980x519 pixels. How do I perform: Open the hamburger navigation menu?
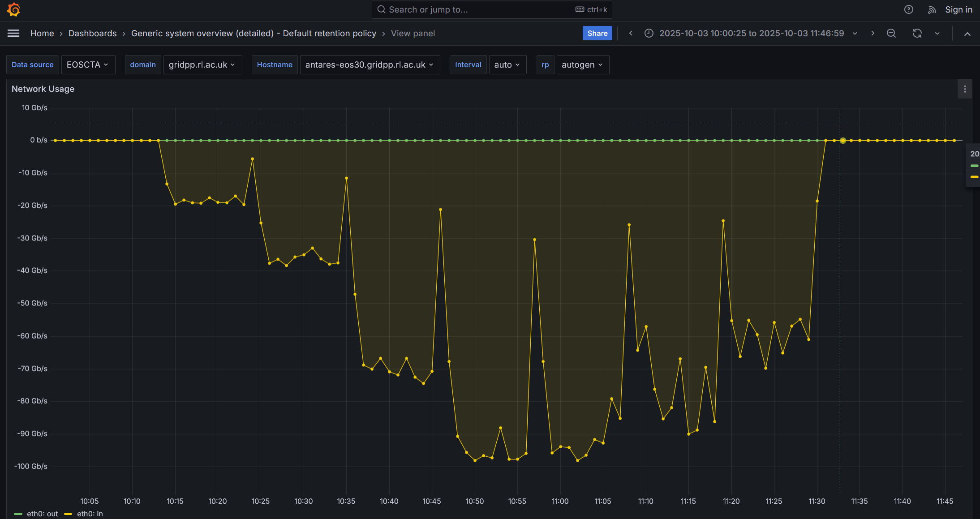13,33
